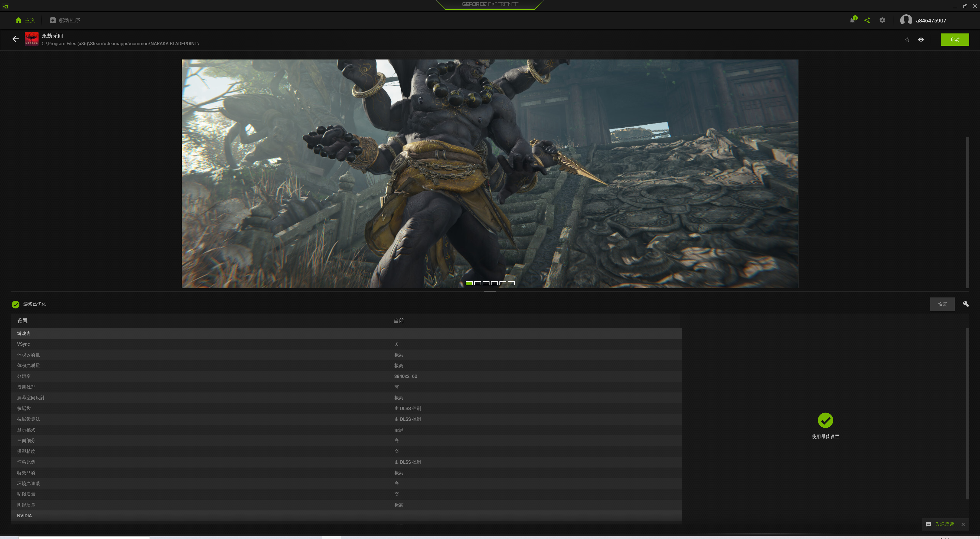Screen dimensions: 980x539
Task: Click the user avatar icon
Action: tap(906, 21)
